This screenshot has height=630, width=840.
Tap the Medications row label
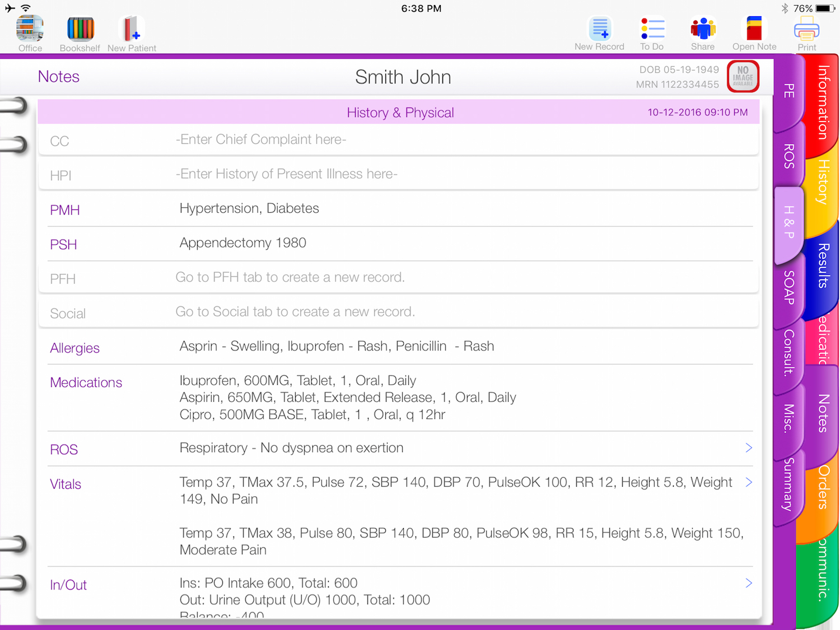(x=86, y=382)
